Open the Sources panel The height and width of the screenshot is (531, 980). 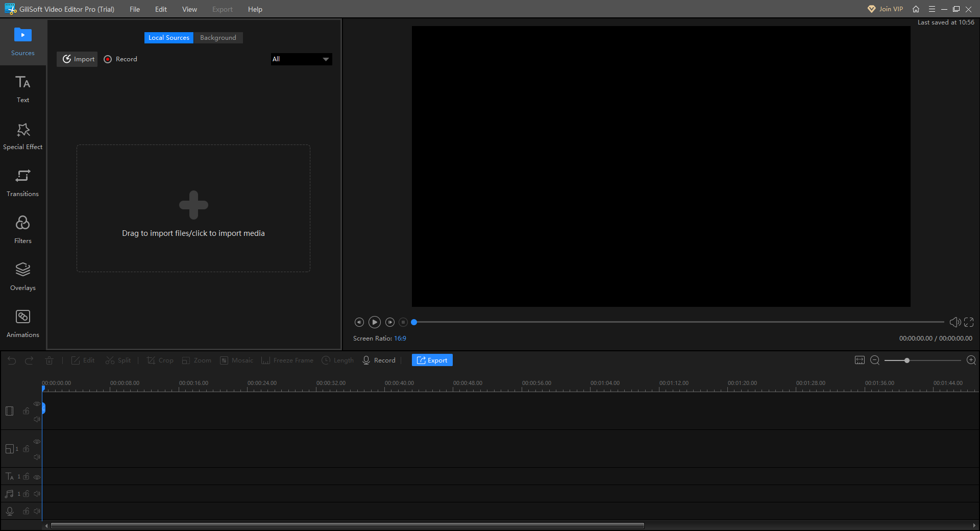click(x=23, y=42)
